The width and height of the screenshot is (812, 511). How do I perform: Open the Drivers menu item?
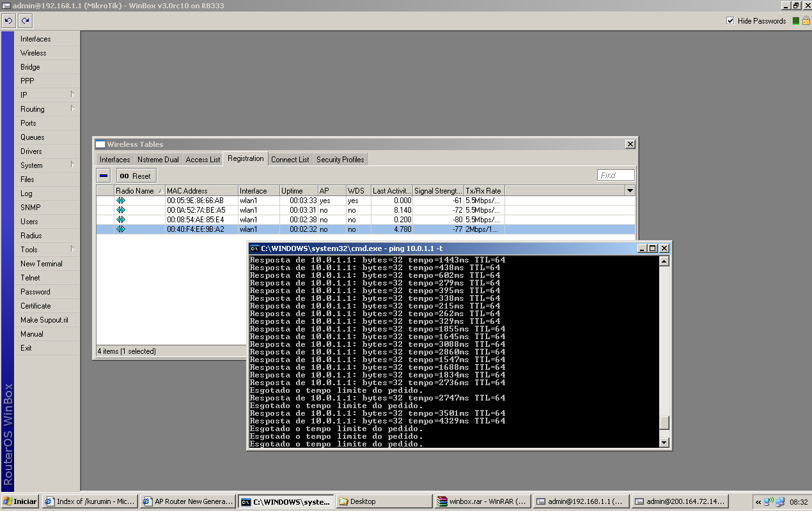coord(47,151)
